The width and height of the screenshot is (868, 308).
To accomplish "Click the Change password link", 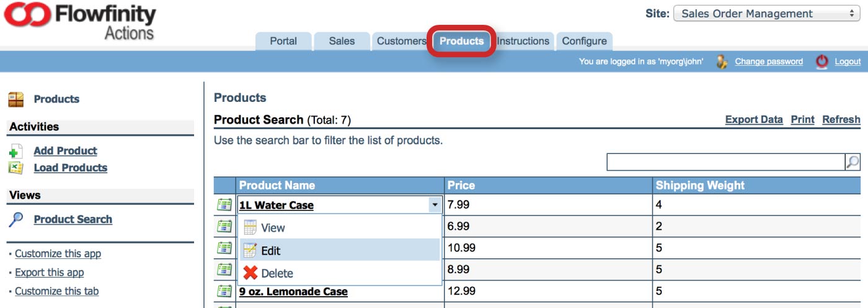I will point(769,61).
